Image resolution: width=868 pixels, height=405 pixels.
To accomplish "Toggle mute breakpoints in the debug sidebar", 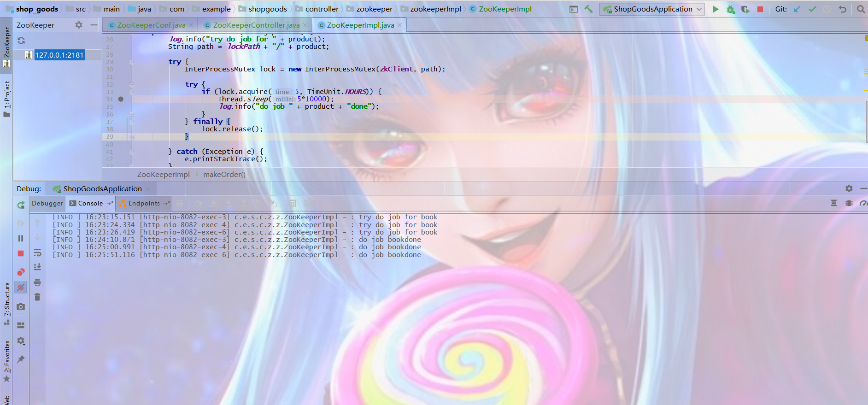I will pyautogui.click(x=21, y=288).
